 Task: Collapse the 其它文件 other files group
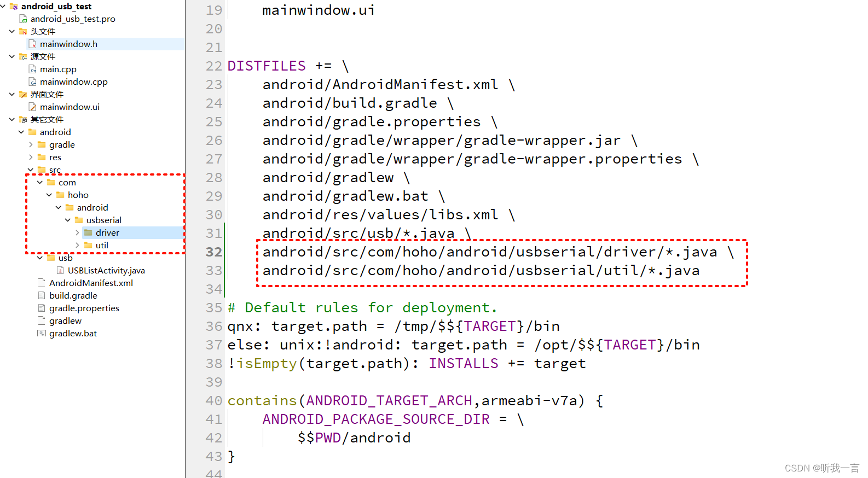pos(12,119)
